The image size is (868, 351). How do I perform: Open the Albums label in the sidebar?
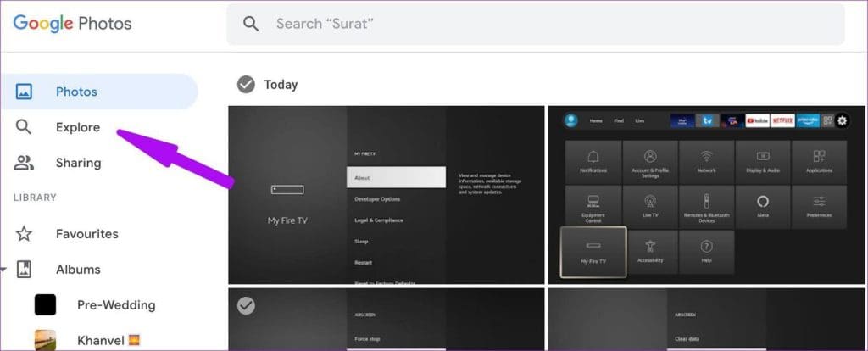[x=78, y=270]
